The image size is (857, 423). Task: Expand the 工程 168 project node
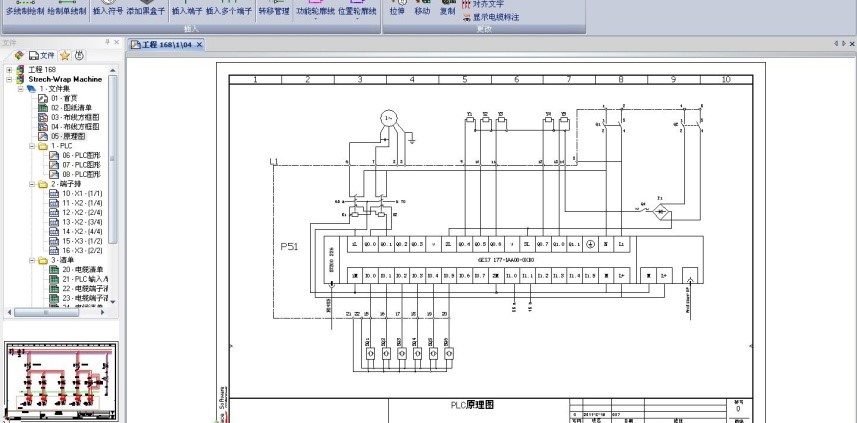[x=9, y=70]
